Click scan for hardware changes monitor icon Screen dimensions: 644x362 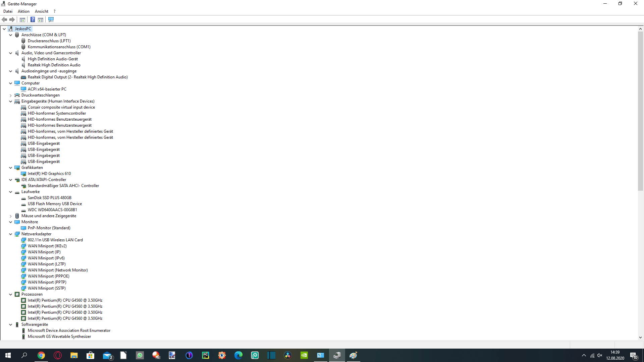(51, 19)
